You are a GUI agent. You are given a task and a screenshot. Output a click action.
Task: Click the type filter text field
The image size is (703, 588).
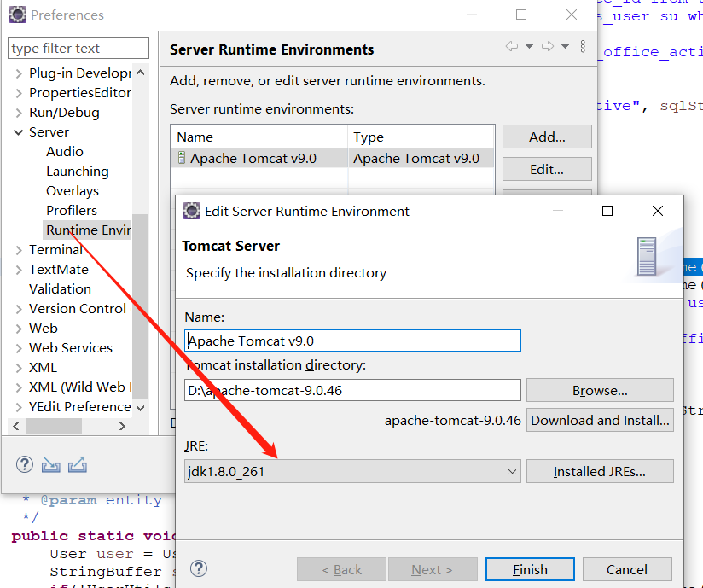tap(78, 47)
